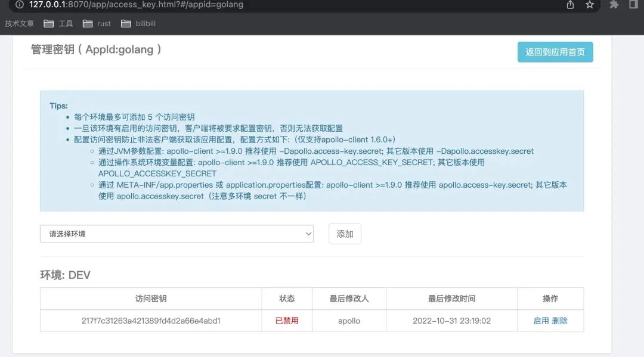Click the 返回到应用首页 button
Screen dimensions: 644x357
pos(555,52)
